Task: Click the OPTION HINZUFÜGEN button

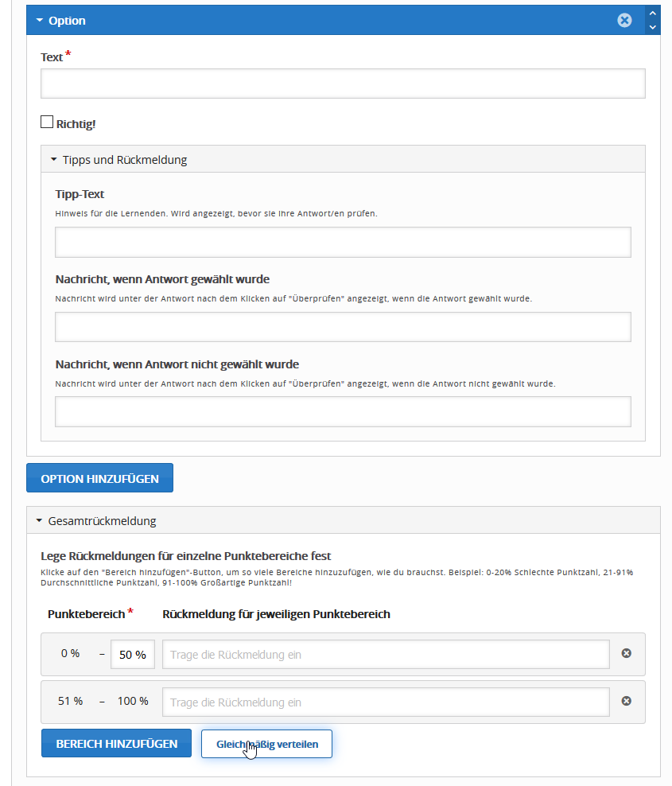Action: pyautogui.click(x=99, y=479)
